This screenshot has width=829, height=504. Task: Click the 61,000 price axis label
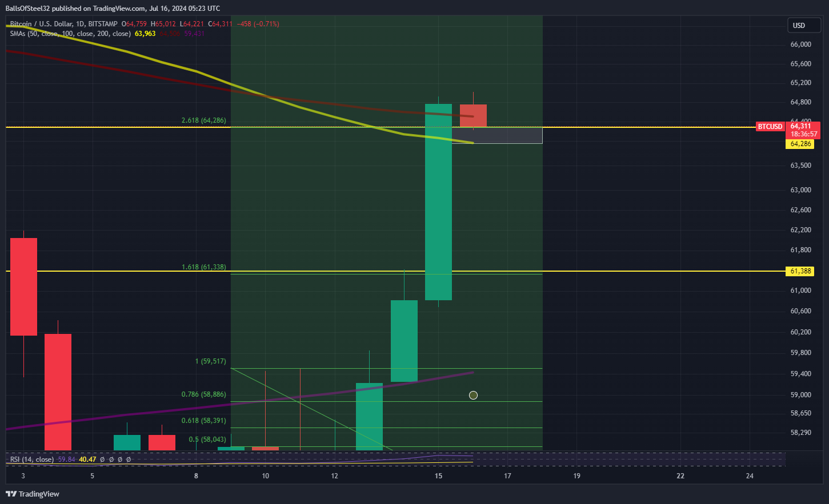pyautogui.click(x=801, y=291)
